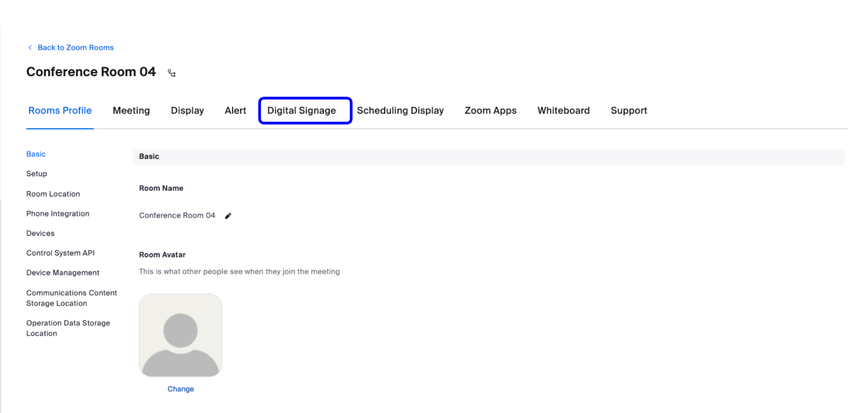Open Phone Integration section

tap(58, 214)
